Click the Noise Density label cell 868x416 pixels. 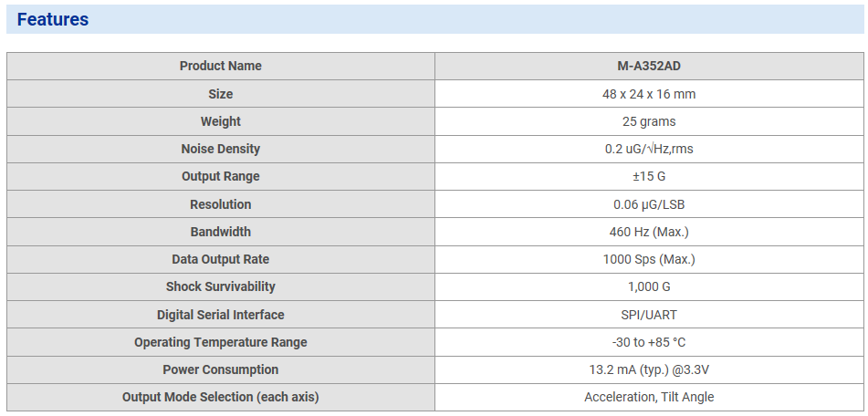click(220, 149)
